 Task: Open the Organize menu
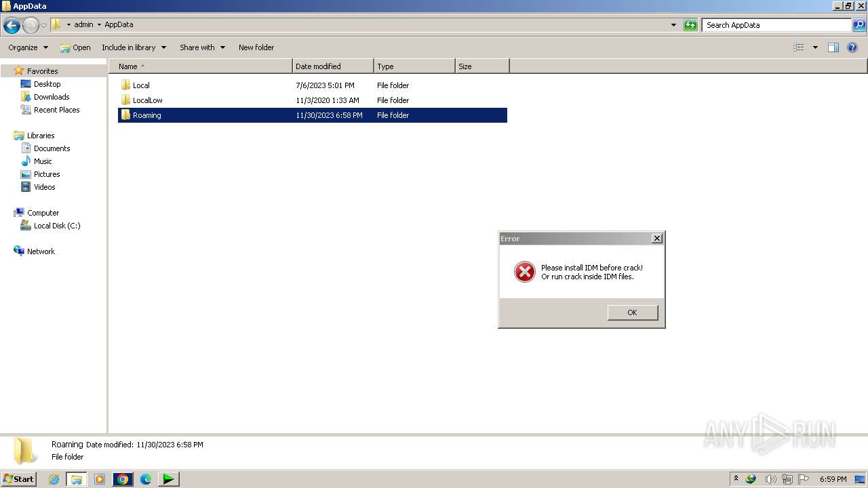tap(28, 47)
